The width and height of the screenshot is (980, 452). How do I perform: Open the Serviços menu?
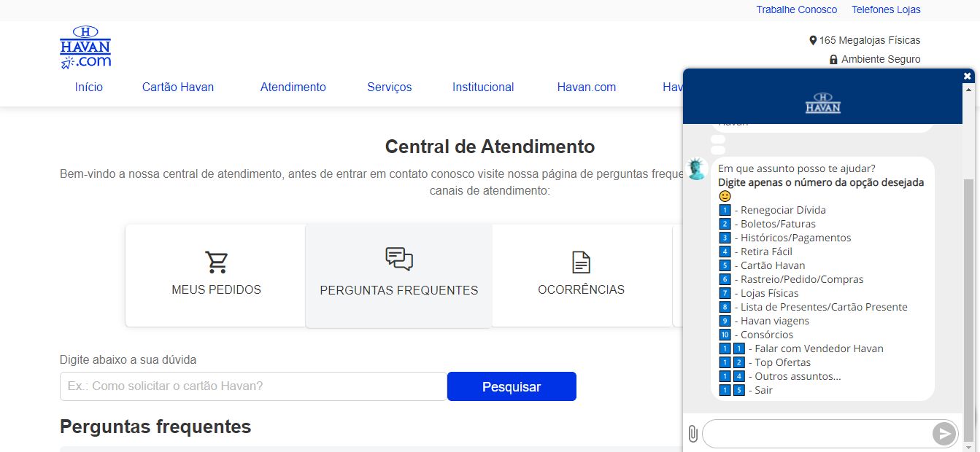[x=390, y=87]
